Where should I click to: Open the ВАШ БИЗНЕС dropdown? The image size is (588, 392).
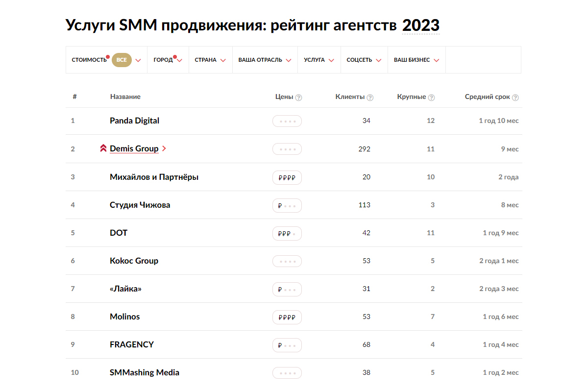(416, 59)
